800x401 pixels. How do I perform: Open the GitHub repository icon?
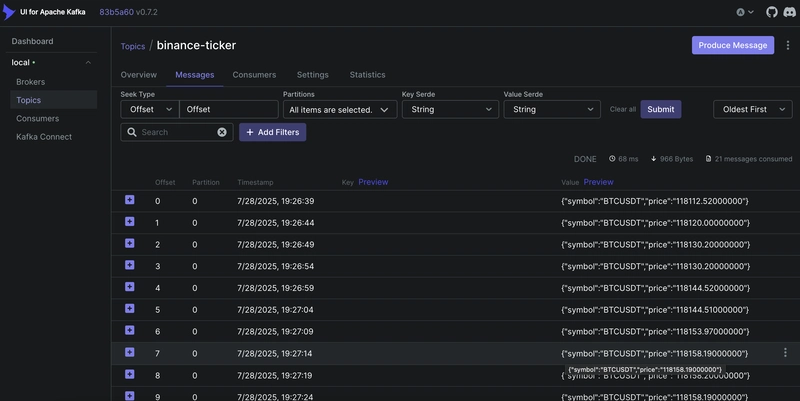coord(771,12)
